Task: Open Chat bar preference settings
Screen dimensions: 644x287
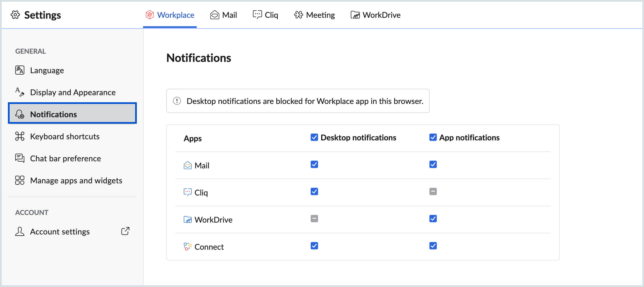Action: tap(65, 158)
